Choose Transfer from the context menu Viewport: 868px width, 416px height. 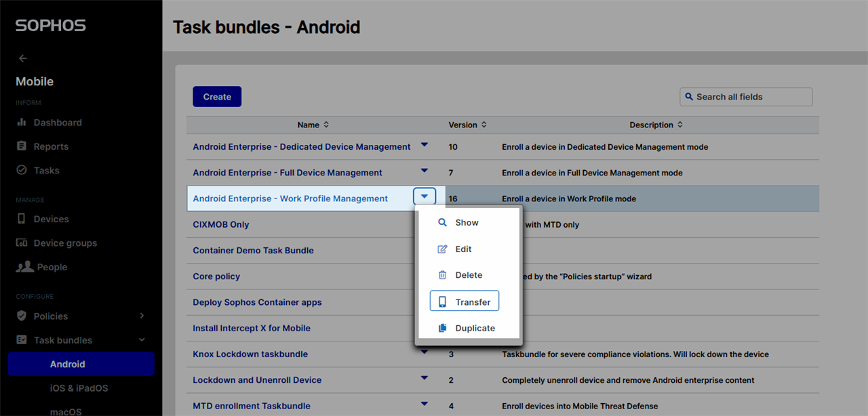click(465, 301)
